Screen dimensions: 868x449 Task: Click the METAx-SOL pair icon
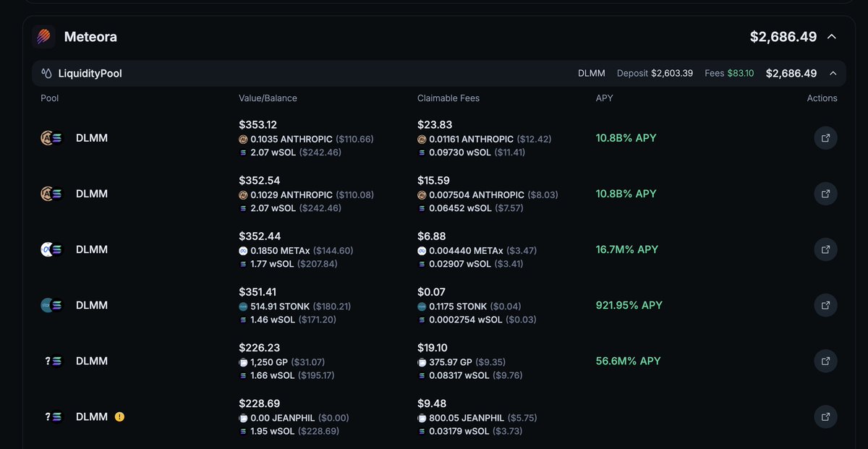52,249
